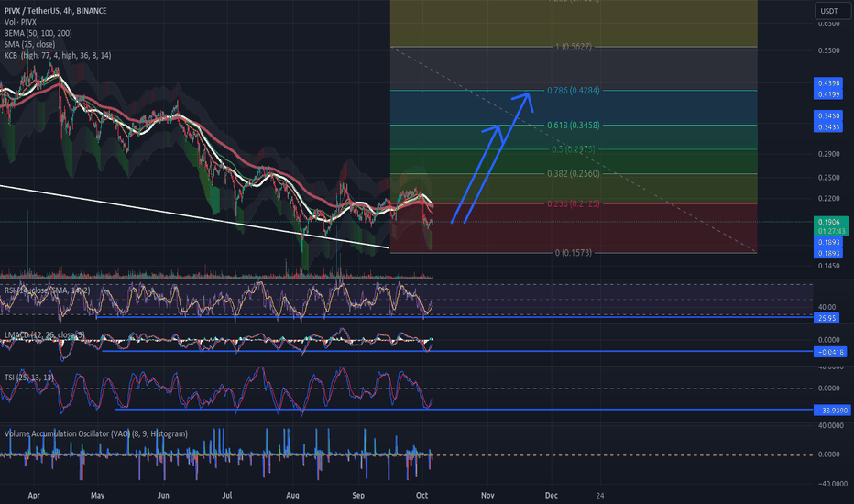Screen dimensions: 854x504
Task: Select the RSI indicator pane label
Action: pos(48,291)
